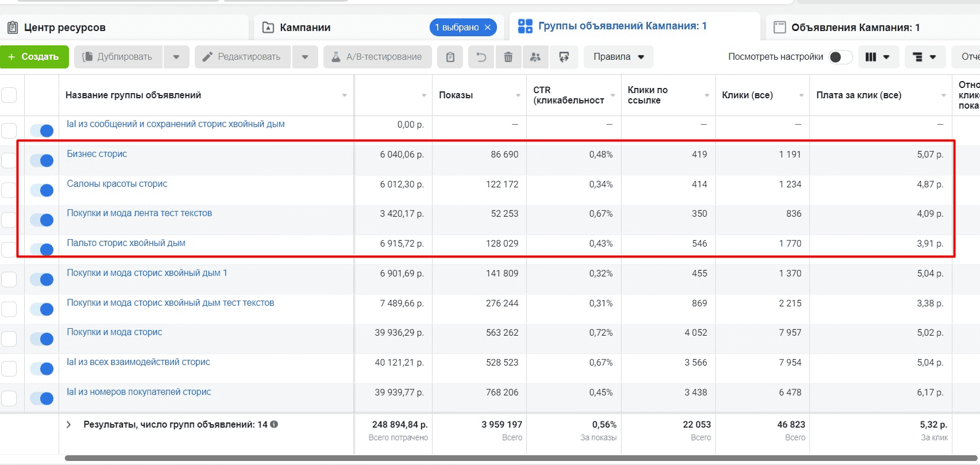Toggle off the Бизнес сторис ad set
The width and height of the screenshot is (980, 465).
[42, 160]
